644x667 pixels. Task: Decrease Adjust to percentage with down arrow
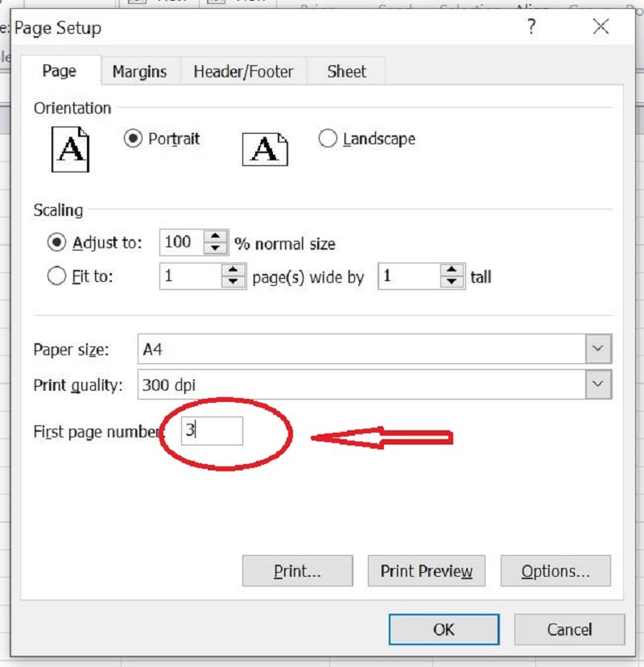216,248
